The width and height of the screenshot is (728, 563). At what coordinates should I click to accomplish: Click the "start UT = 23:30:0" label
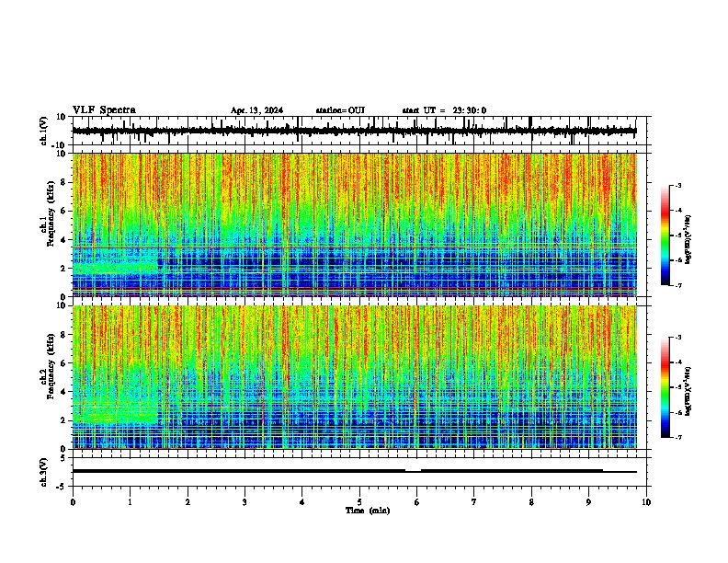pos(444,110)
